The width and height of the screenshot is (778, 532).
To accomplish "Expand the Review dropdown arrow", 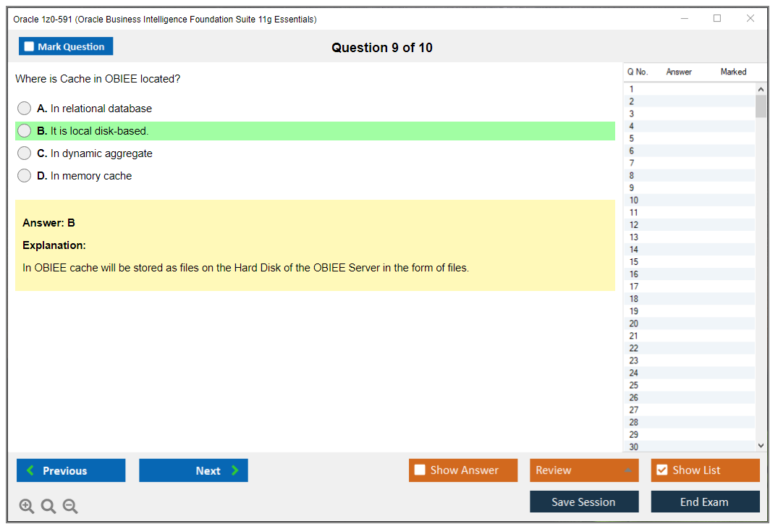I will click(x=627, y=470).
